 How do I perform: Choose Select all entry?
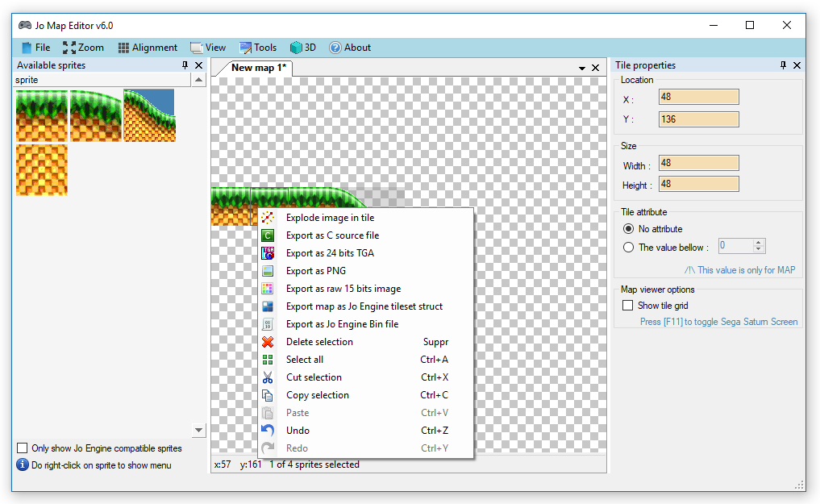(366, 360)
